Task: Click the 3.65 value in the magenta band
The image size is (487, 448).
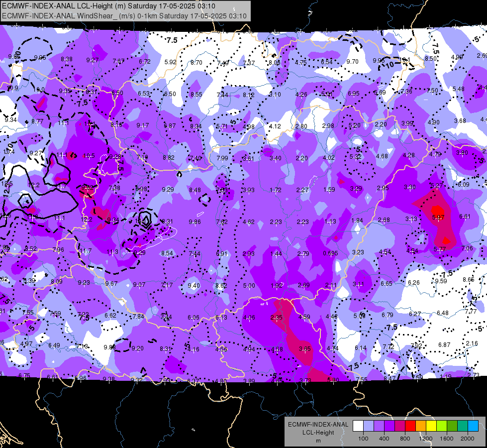Action: (x=304, y=348)
